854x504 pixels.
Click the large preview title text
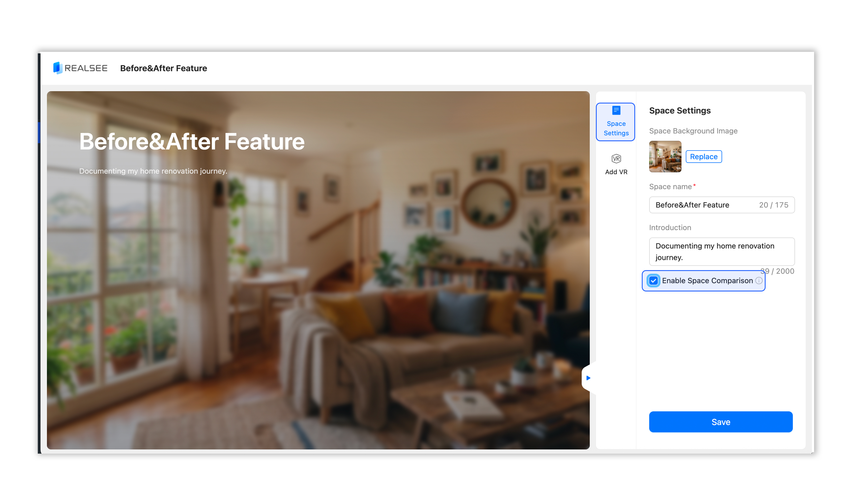(192, 141)
